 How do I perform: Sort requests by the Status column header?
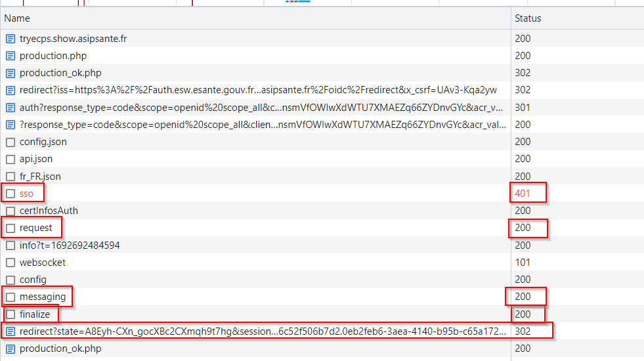[x=528, y=18]
